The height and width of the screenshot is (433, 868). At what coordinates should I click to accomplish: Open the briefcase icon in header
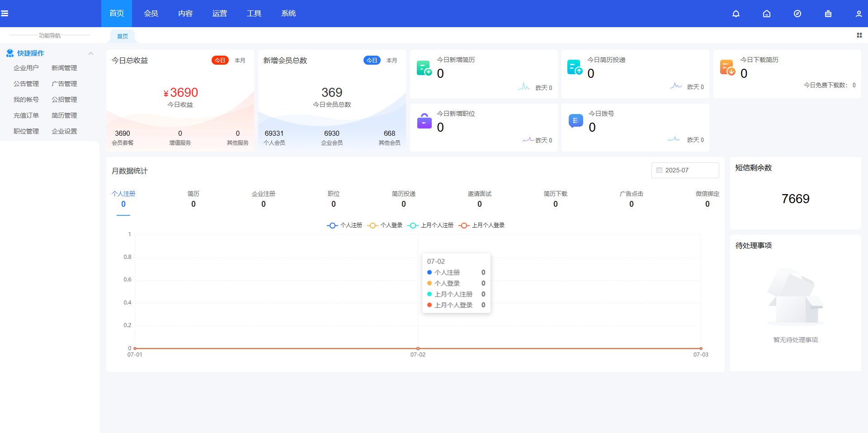[x=828, y=14]
